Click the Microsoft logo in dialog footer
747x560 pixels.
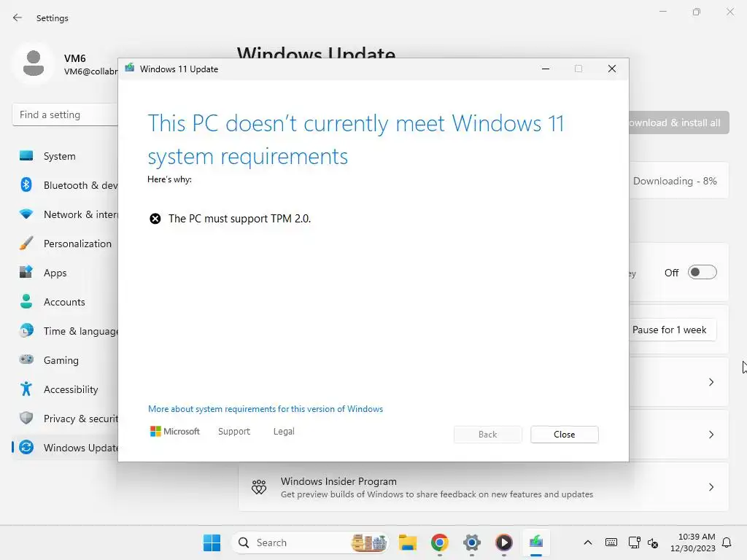tap(175, 432)
